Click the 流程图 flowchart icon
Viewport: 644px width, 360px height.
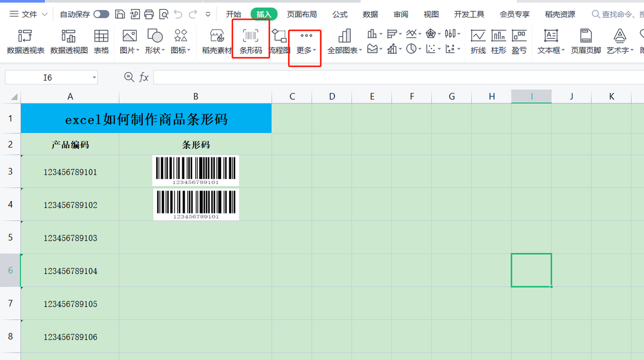279,42
